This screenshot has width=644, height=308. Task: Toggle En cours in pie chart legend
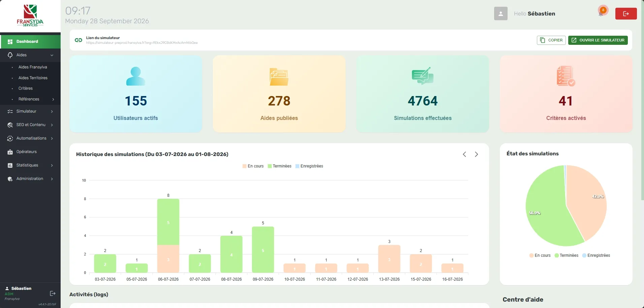click(x=540, y=255)
